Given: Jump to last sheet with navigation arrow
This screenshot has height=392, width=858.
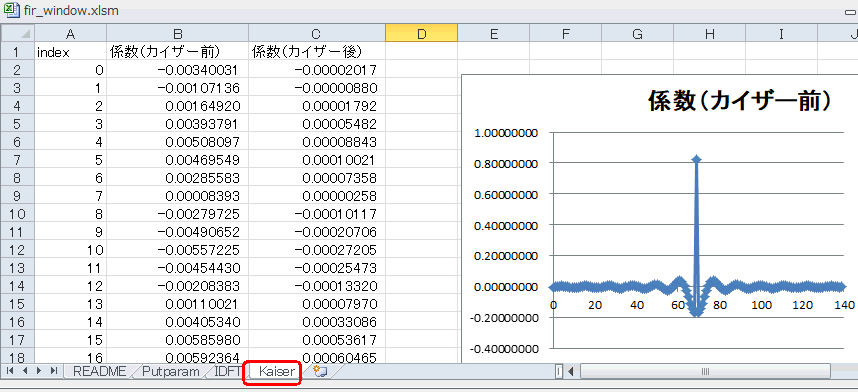Looking at the screenshot, I should (54, 371).
